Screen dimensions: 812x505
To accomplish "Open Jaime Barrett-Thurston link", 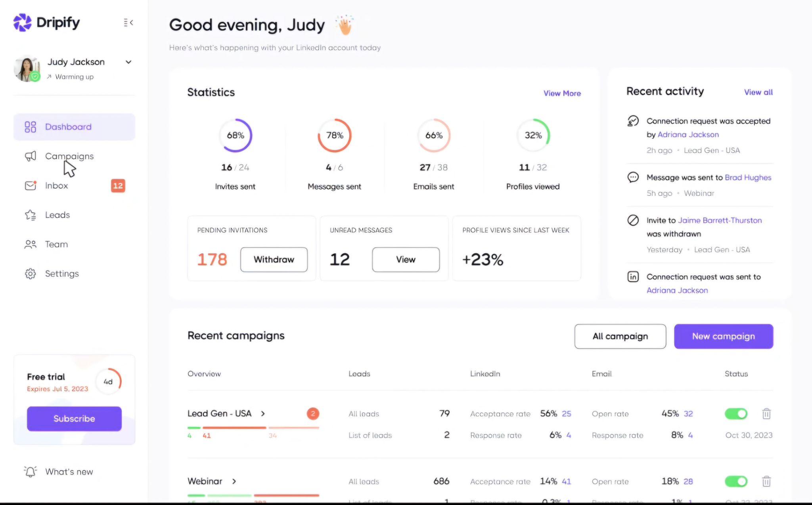I will (720, 220).
